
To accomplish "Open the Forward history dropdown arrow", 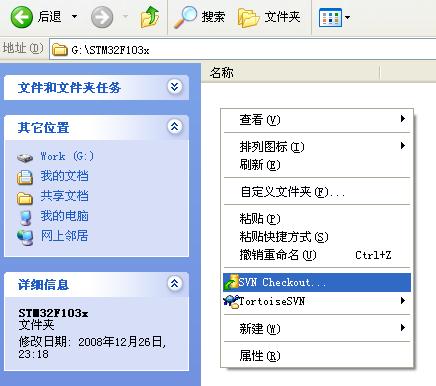I will pos(125,16).
